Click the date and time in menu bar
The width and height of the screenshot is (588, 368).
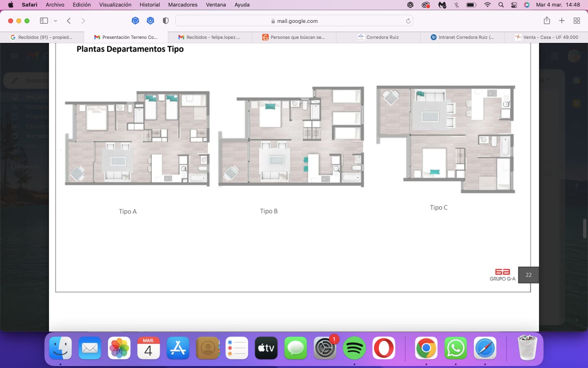tap(558, 5)
